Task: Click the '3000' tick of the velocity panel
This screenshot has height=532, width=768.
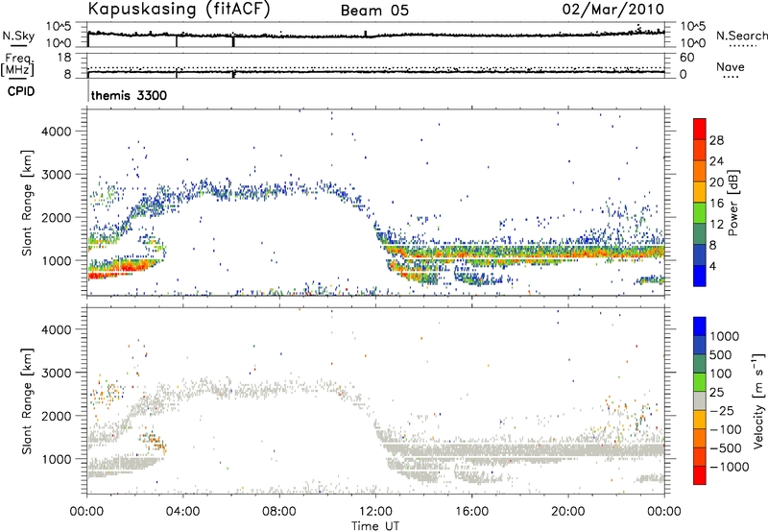Action: [56, 373]
